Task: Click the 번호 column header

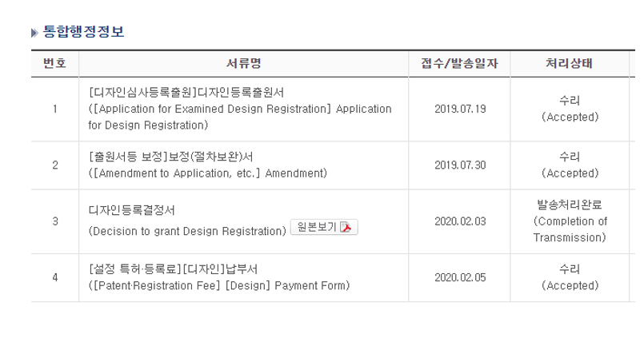Action: 55,64
